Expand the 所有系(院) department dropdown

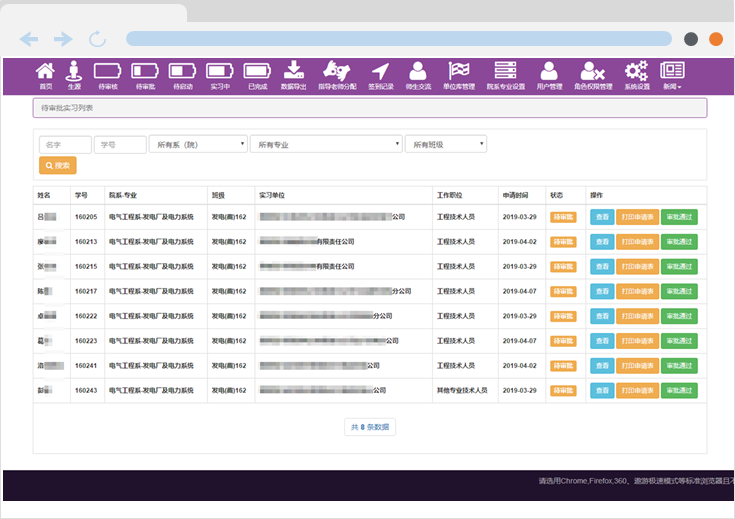click(x=198, y=144)
